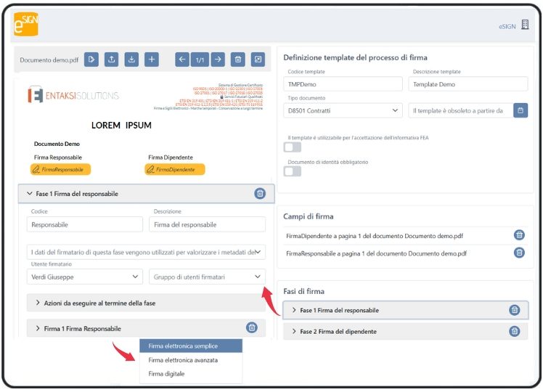Image resolution: width=543 pixels, height=392 pixels.
Task: Click the first document-file icon in the document toolbar
Action: point(91,60)
